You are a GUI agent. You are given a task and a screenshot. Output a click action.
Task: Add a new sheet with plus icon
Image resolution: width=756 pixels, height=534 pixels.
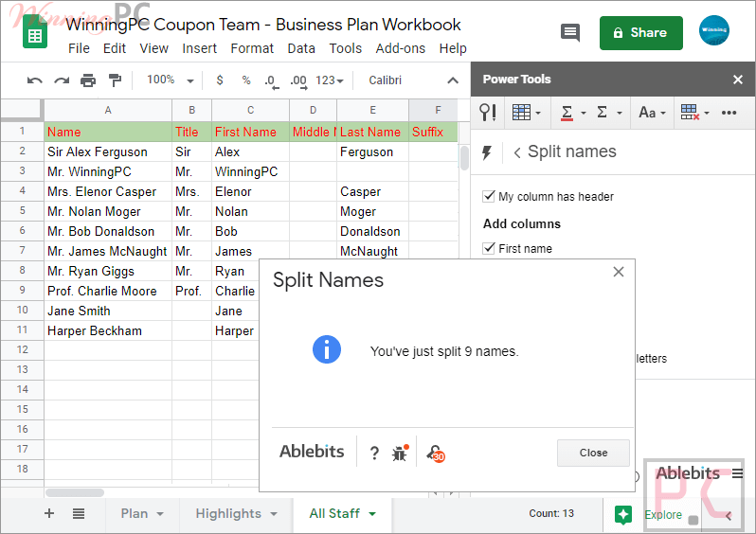click(x=49, y=513)
